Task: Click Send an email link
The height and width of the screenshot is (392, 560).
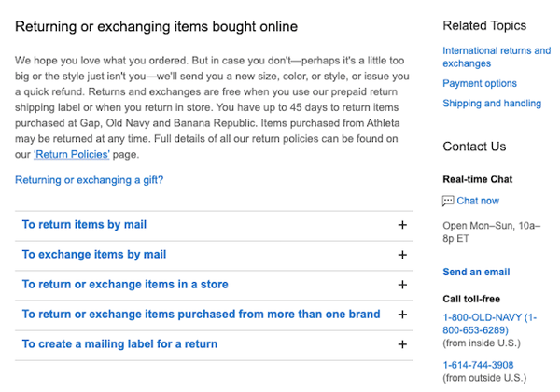Action: tap(476, 273)
